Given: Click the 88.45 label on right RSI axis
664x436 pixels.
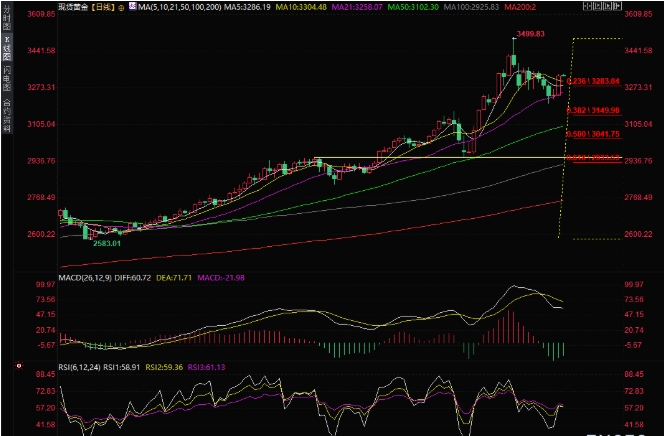Looking at the screenshot, I should tap(634, 374).
